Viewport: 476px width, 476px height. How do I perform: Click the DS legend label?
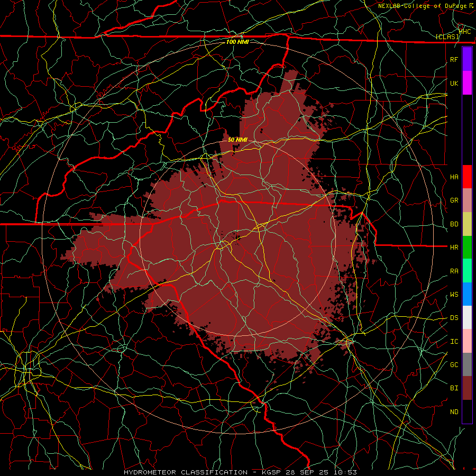[454, 318]
